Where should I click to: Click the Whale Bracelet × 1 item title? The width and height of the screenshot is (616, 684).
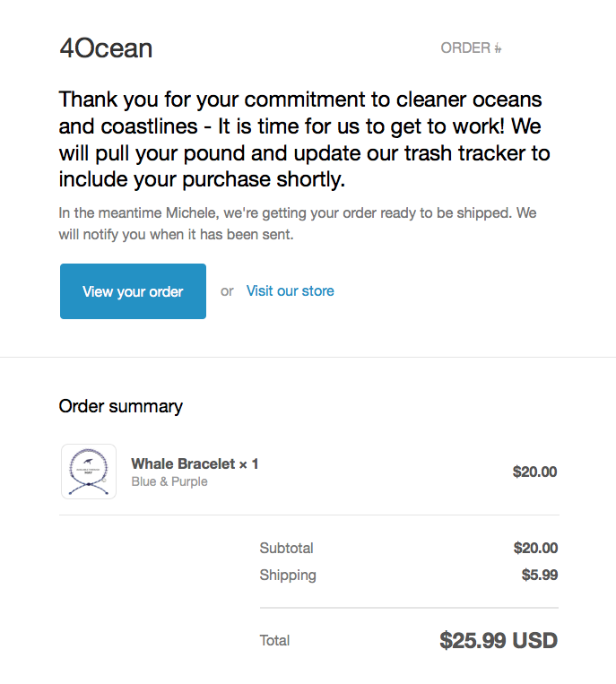[x=195, y=463]
